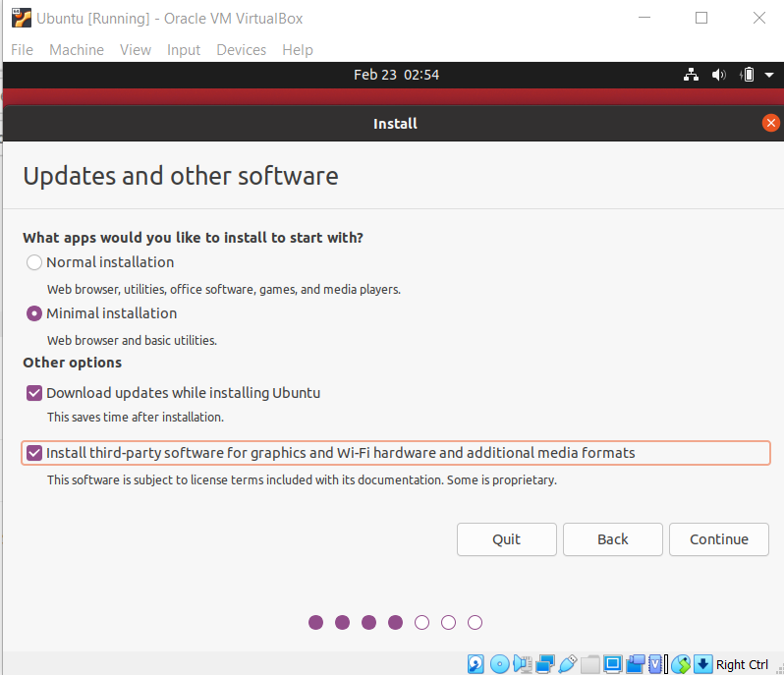
Task: Click the last empty progress dot
Action: click(475, 623)
